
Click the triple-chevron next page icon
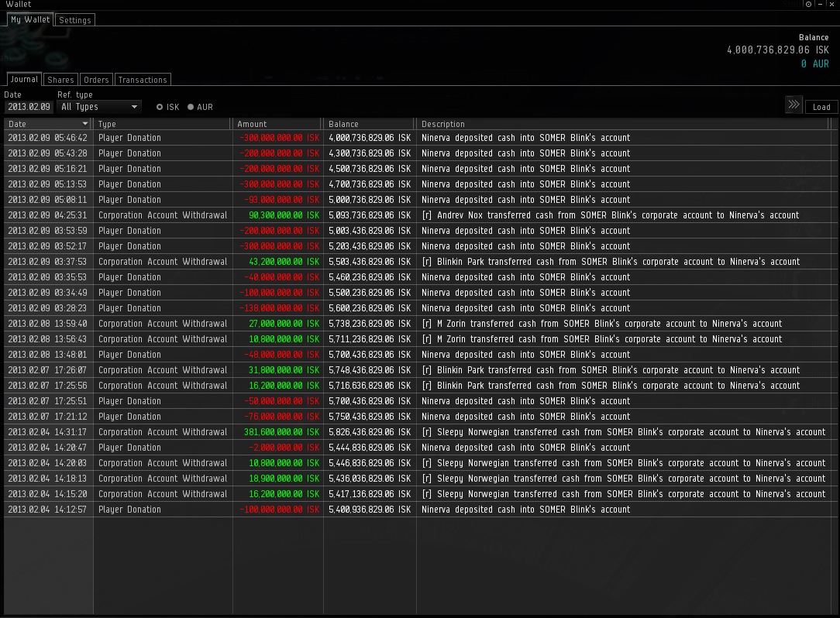point(794,105)
